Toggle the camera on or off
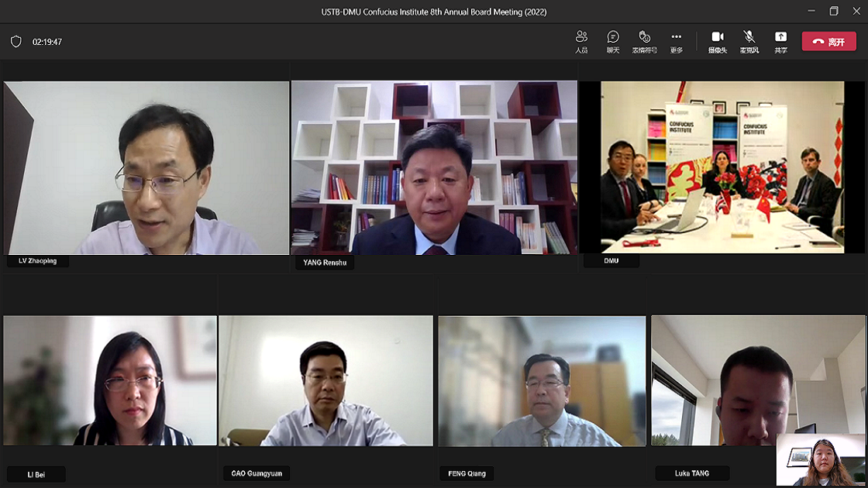 click(x=718, y=42)
